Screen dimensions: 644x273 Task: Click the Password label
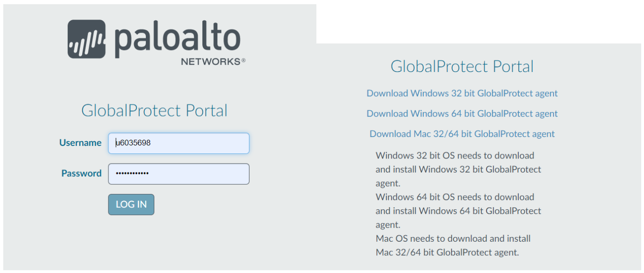click(x=81, y=173)
